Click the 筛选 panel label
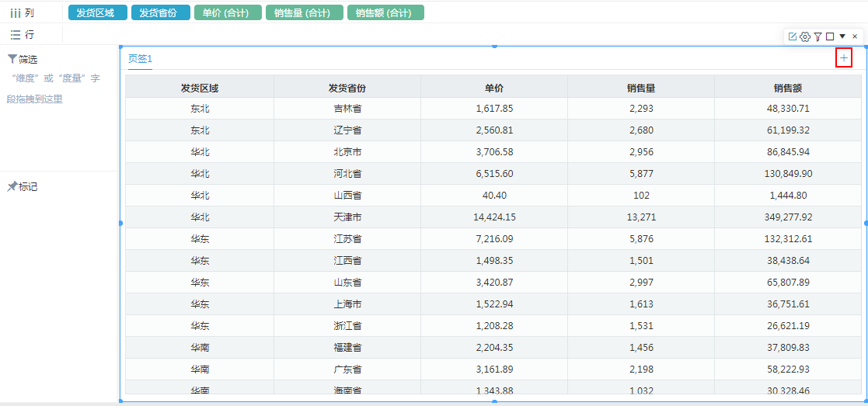Image resolution: width=868 pixels, height=406 pixels. coord(28,59)
